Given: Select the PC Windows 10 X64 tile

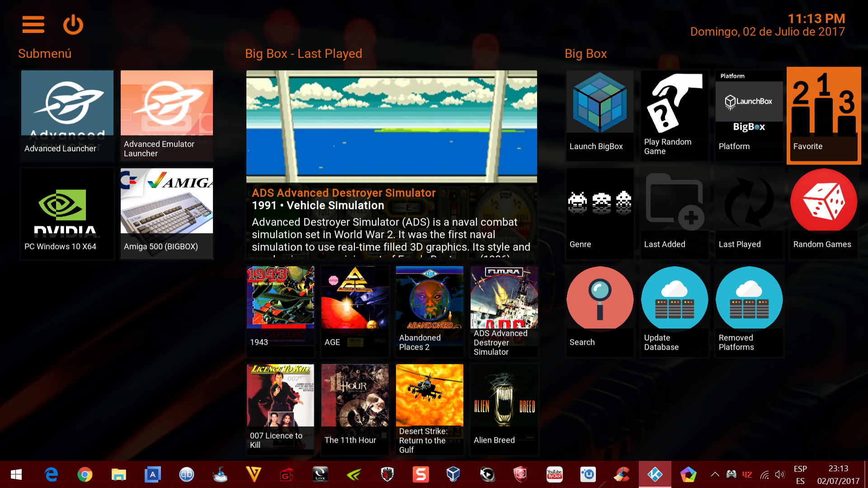Looking at the screenshot, I should click(x=67, y=214).
